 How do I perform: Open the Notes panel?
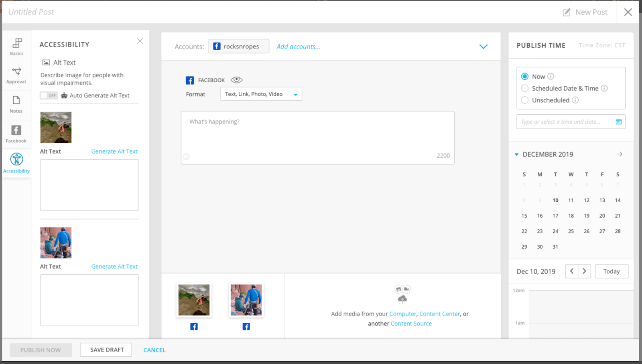pyautogui.click(x=16, y=104)
